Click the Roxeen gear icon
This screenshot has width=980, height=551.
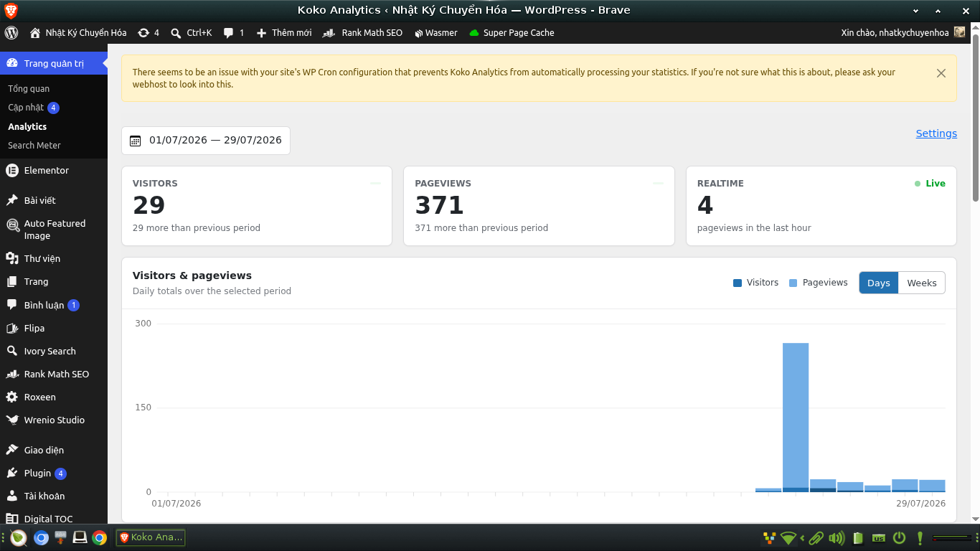point(12,397)
